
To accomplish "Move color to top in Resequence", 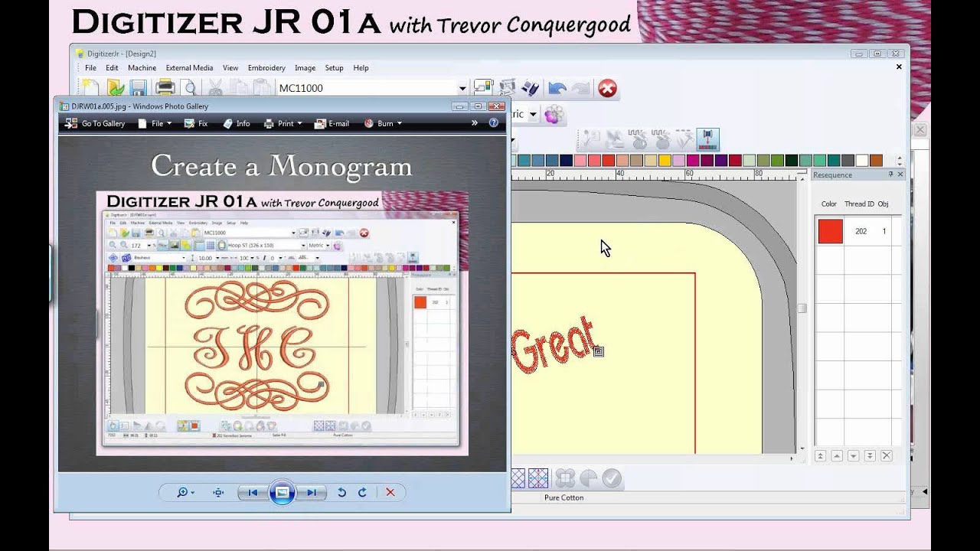I will pyautogui.click(x=820, y=455).
